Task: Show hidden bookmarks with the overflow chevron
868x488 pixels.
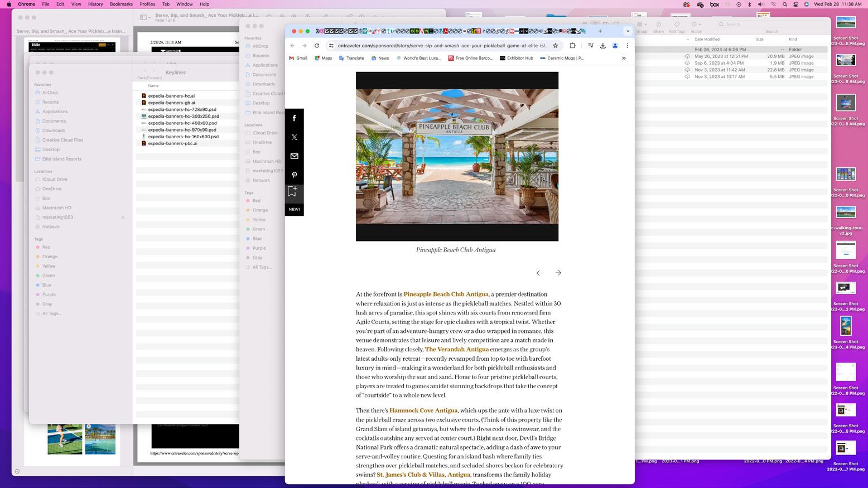Action: [x=624, y=58]
